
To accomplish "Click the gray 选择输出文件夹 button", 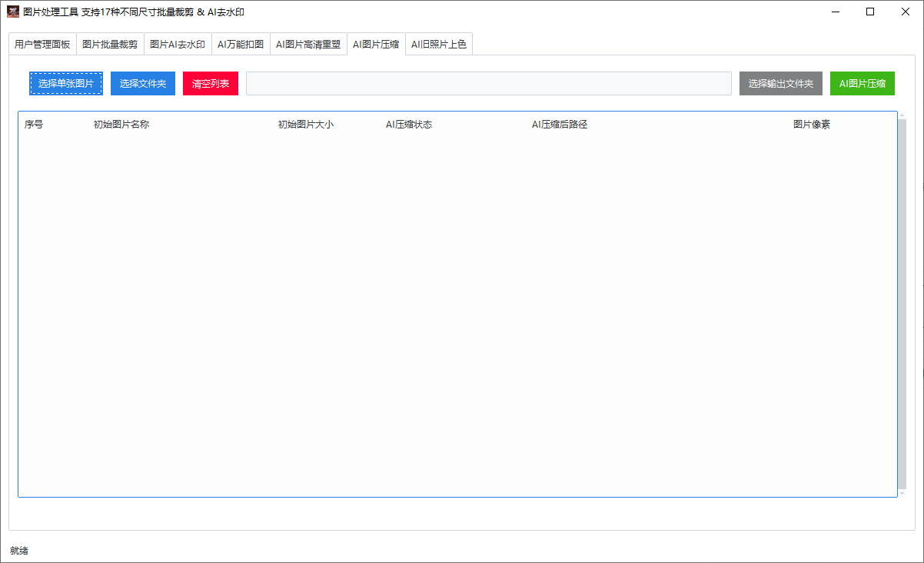I will pos(781,83).
